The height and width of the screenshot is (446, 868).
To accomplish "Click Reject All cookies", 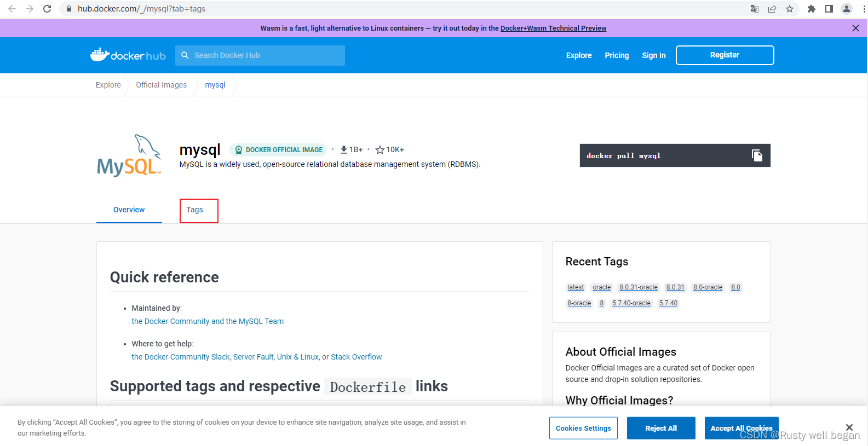I will tap(661, 428).
